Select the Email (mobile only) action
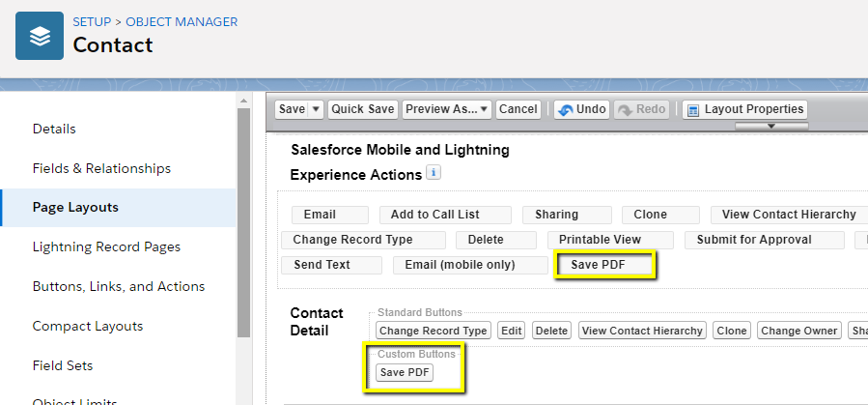This screenshot has width=868, height=405. click(x=470, y=265)
